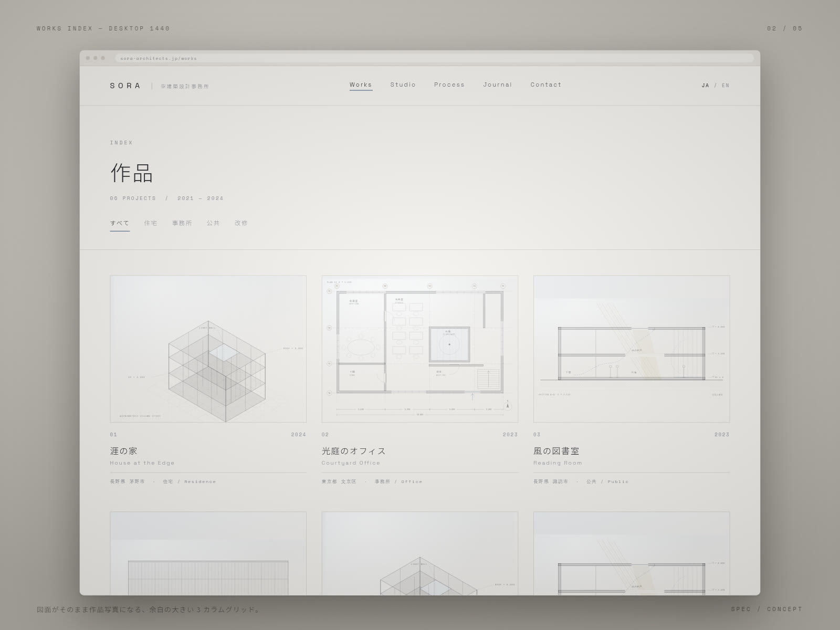Filter projects by 住宅

pyautogui.click(x=151, y=223)
